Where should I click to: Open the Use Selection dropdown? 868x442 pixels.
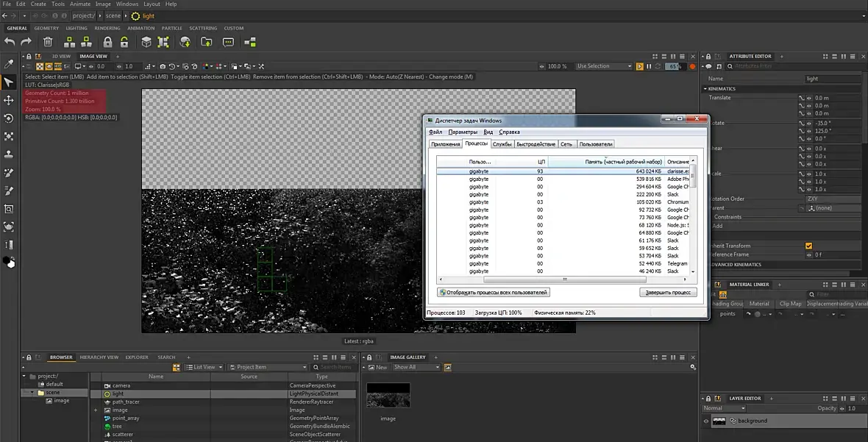(x=603, y=66)
